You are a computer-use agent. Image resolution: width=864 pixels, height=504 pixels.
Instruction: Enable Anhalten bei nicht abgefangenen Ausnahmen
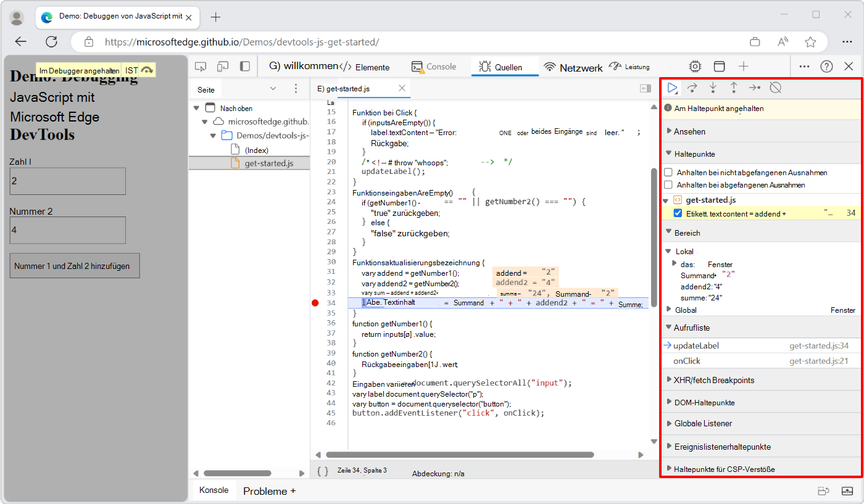coord(670,173)
